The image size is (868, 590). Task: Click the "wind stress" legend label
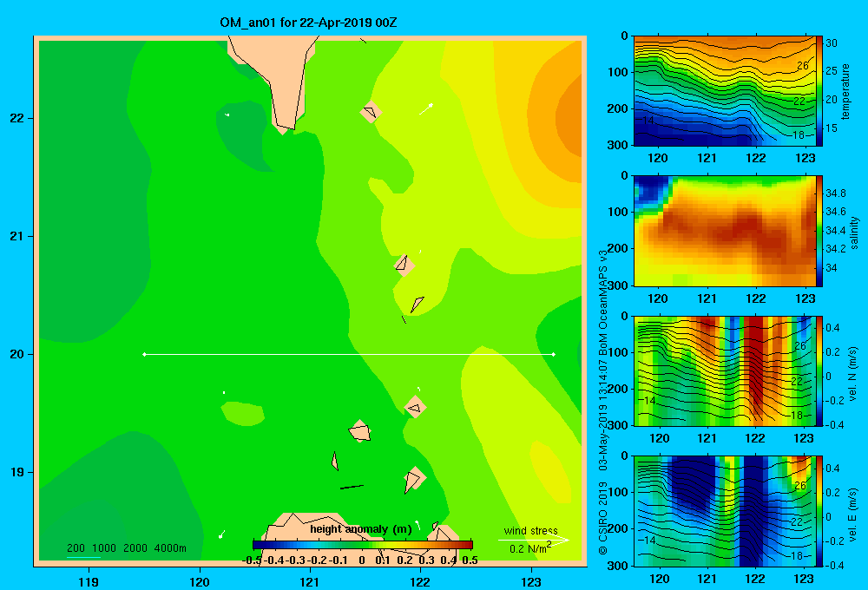(531, 531)
